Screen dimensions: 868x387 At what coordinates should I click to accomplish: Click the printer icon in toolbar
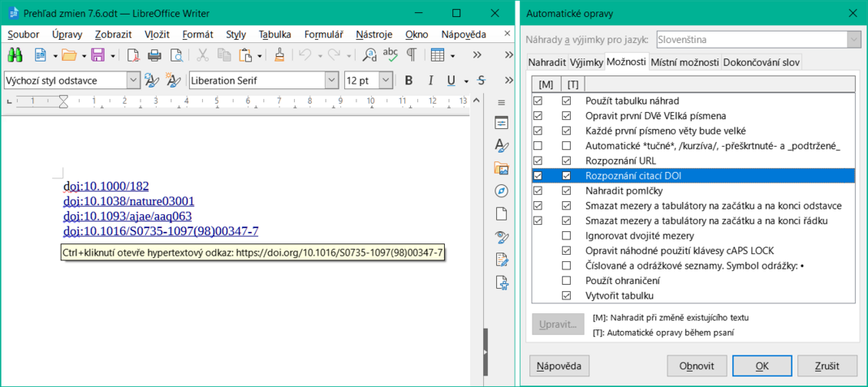coord(153,55)
